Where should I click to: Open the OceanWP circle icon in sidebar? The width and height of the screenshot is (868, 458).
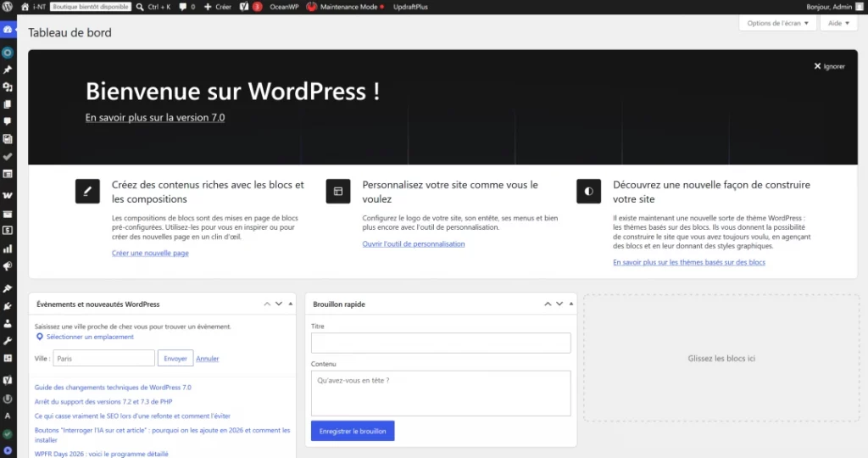tap(8, 53)
